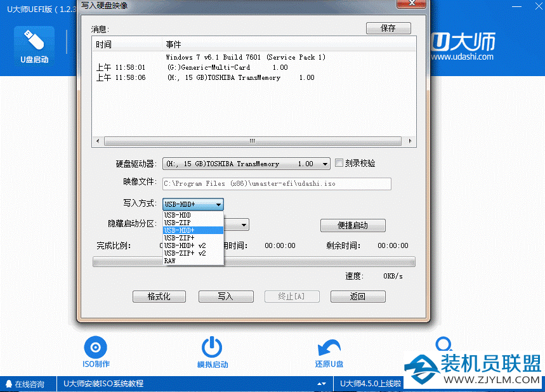Viewport: 545px width, 392px height.
Task: Select USB-HDD from the write mode list
Action: click(x=193, y=215)
